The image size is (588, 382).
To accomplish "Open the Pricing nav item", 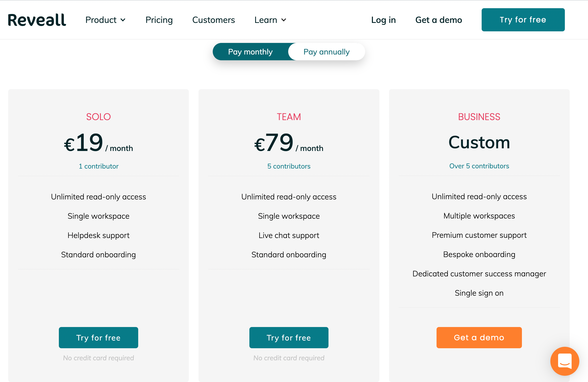I will coord(159,20).
